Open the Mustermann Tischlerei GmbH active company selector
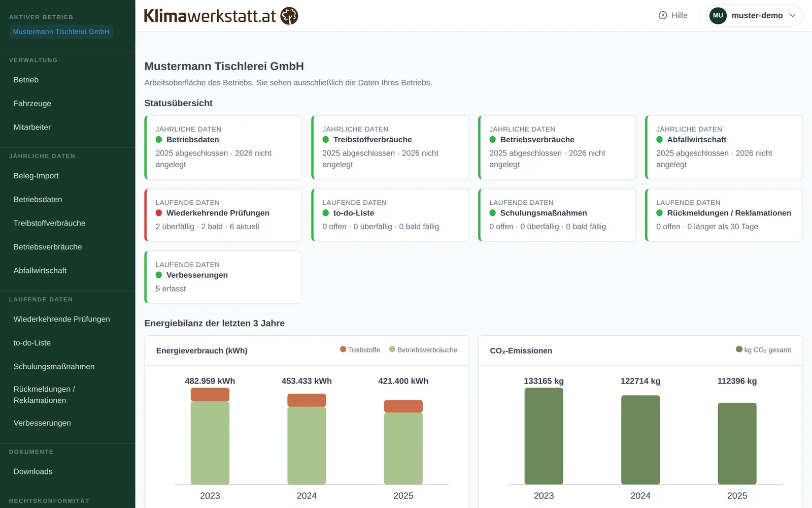This screenshot has height=508, width=812. pyautogui.click(x=61, y=31)
